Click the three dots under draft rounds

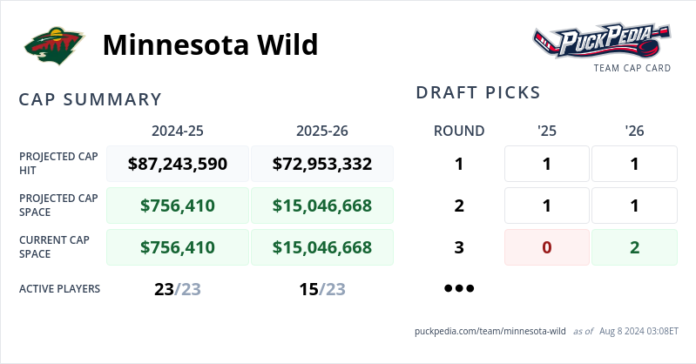pos(459,289)
